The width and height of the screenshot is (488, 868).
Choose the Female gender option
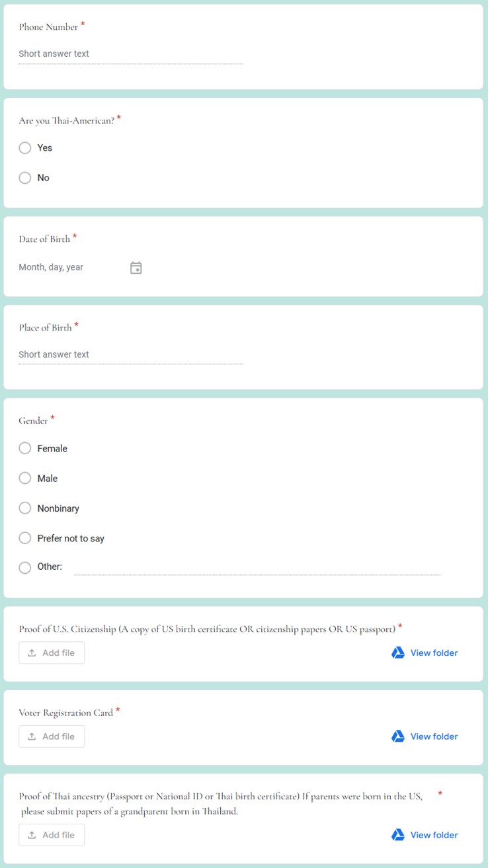24,448
